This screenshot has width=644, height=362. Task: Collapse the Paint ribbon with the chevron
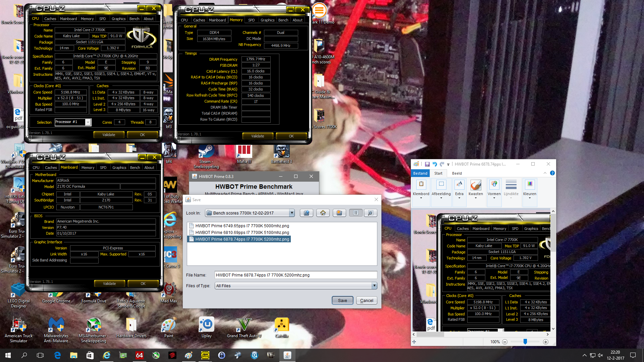click(x=545, y=173)
